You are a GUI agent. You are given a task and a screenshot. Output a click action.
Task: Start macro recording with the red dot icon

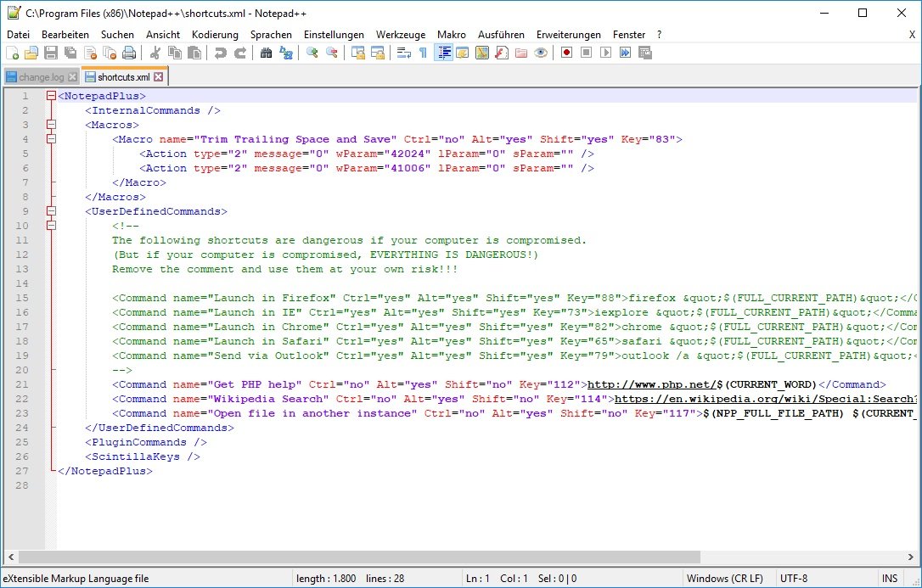tap(565, 53)
